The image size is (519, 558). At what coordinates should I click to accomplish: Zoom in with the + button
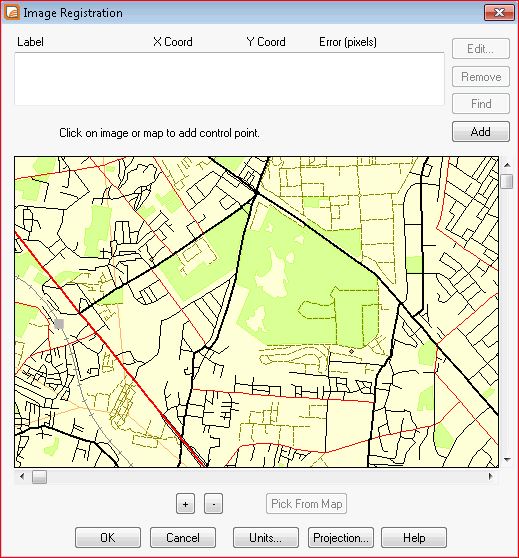pyautogui.click(x=185, y=504)
